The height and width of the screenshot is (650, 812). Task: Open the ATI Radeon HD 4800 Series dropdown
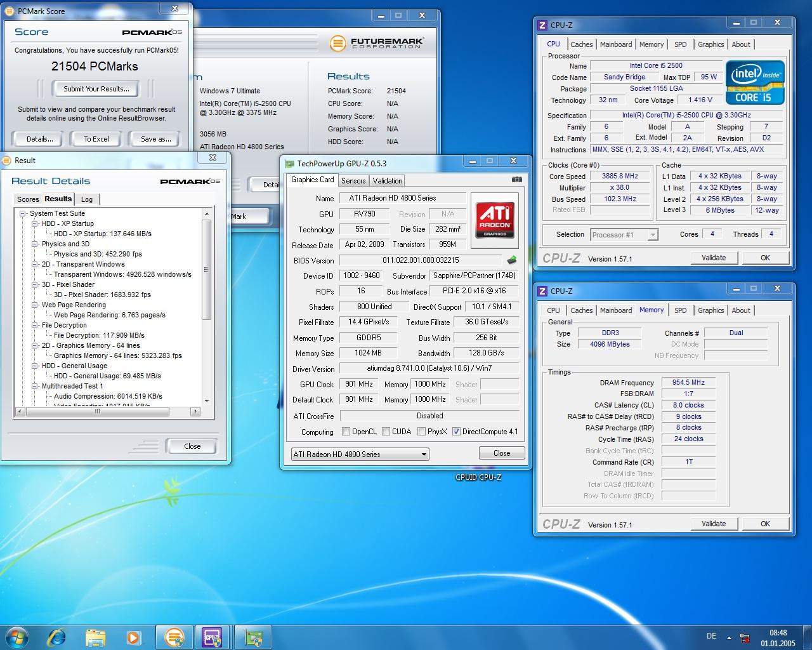tap(360, 454)
